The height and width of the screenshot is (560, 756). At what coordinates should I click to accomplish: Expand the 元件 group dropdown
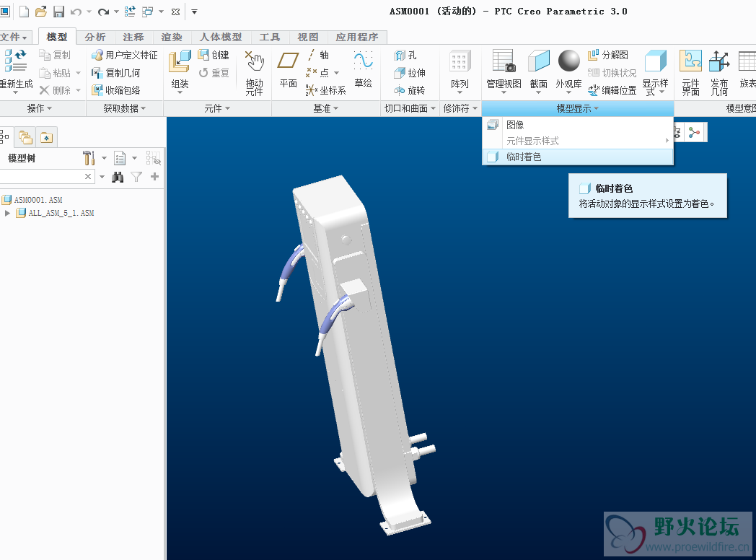(217, 108)
